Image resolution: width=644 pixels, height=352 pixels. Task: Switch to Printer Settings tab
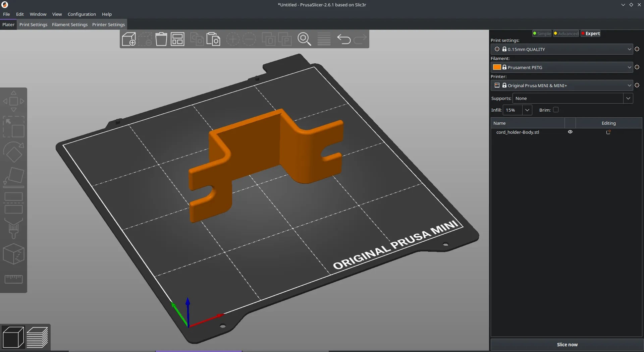[x=108, y=24]
